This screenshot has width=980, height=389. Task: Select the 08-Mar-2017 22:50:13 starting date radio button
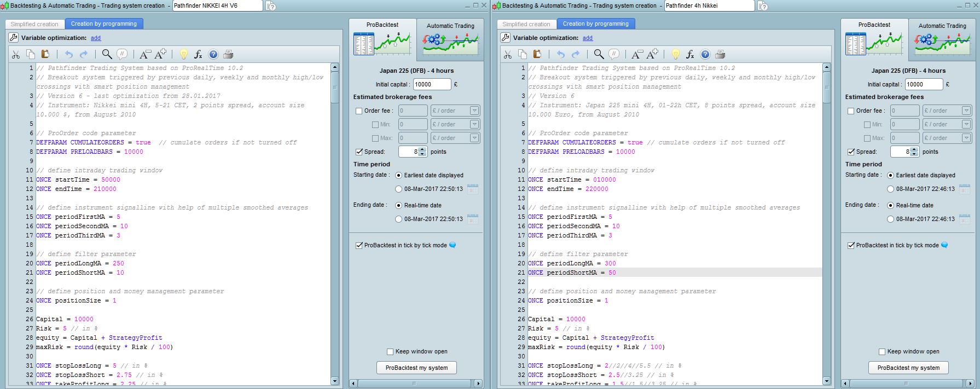coord(398,189)
